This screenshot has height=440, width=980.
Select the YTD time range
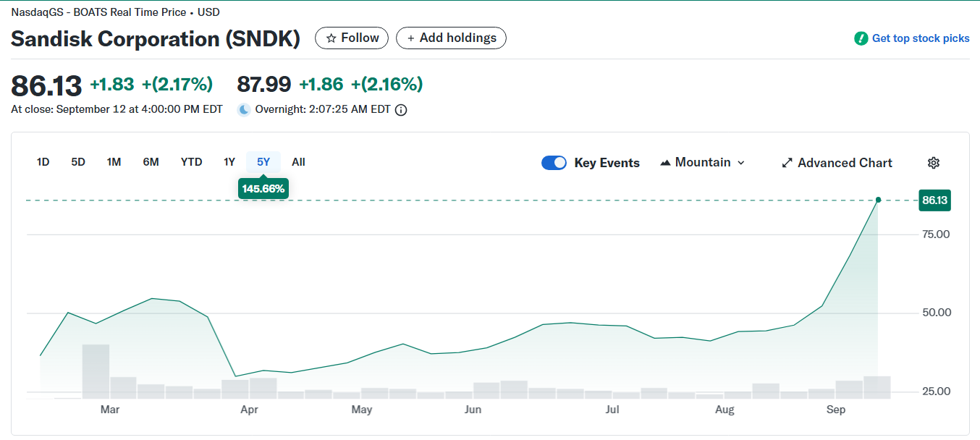click(191, 162)
